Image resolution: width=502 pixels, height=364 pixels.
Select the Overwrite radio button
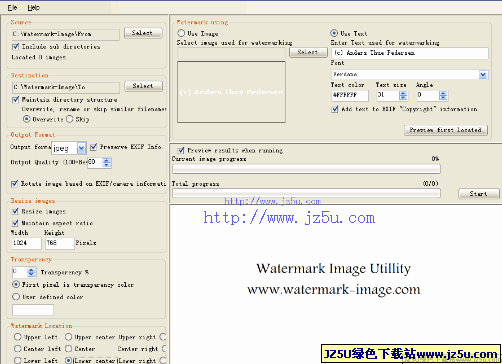click(27, 119)
